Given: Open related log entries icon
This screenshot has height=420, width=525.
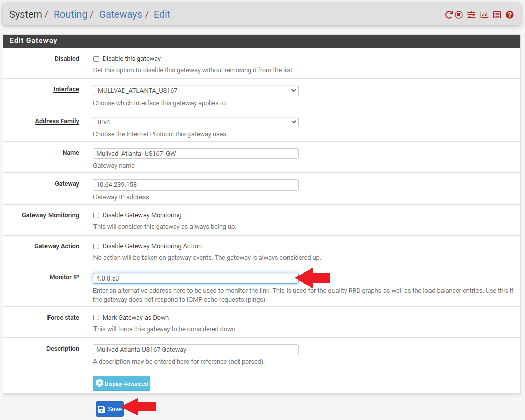Looking at the screenshot, I should pos(497,14).
